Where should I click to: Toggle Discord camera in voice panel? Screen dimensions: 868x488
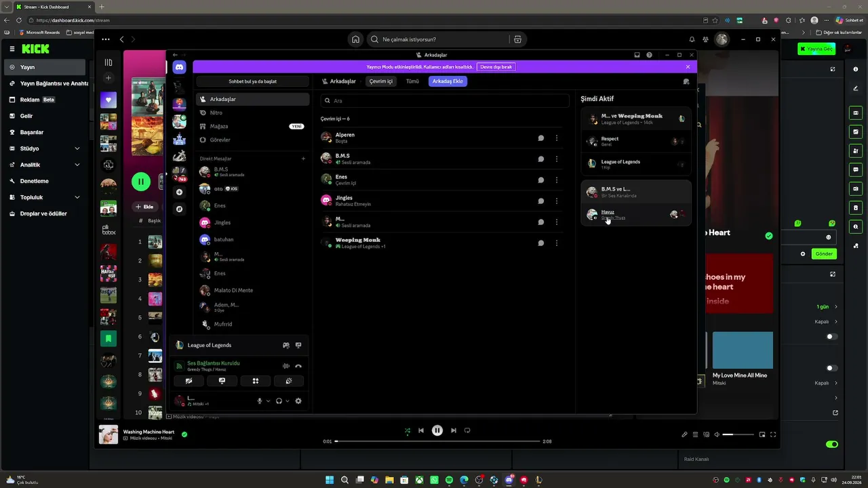(x=189, y=381)
